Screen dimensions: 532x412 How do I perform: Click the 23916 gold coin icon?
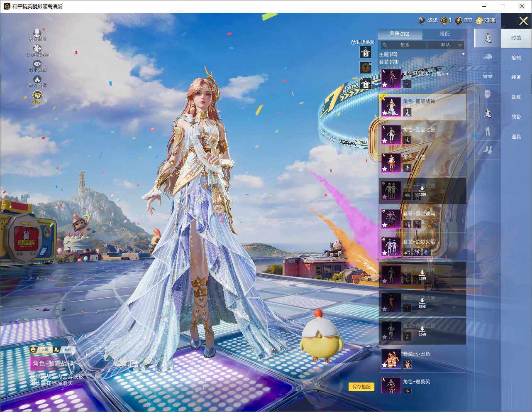tap(479, 20)
